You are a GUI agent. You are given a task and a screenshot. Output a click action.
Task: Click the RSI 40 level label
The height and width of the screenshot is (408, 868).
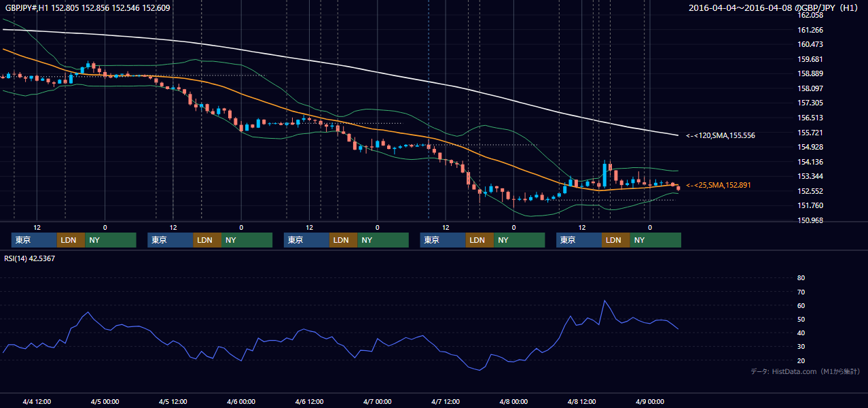pyautogui.click(x=801, y=333)
